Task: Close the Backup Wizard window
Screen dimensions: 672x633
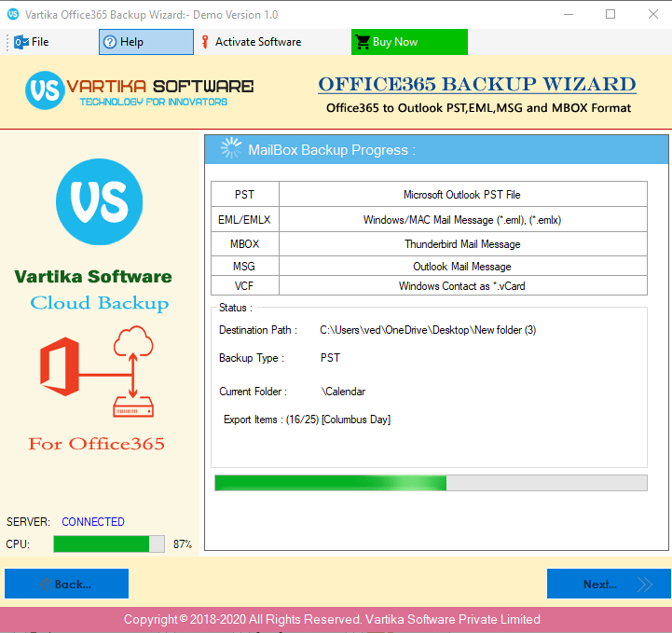Action: (653, 14)
